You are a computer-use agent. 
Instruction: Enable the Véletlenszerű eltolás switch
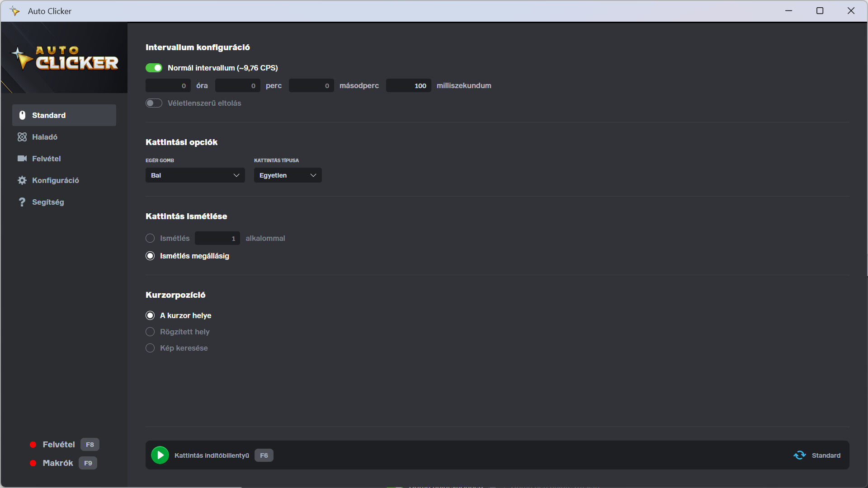point(154,103)
